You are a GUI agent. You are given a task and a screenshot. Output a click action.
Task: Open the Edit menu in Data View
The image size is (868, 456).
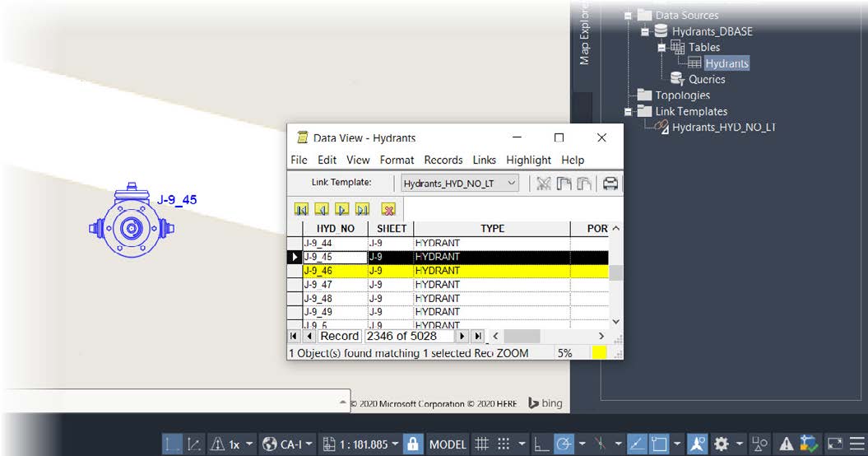(327, 161)
